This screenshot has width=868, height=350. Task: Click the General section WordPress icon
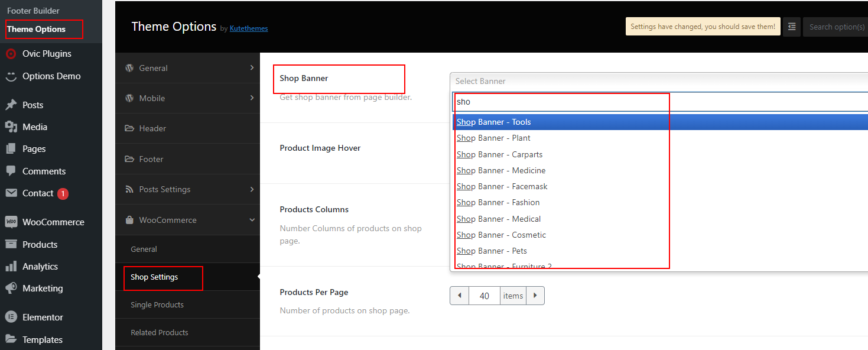(129, 68)
